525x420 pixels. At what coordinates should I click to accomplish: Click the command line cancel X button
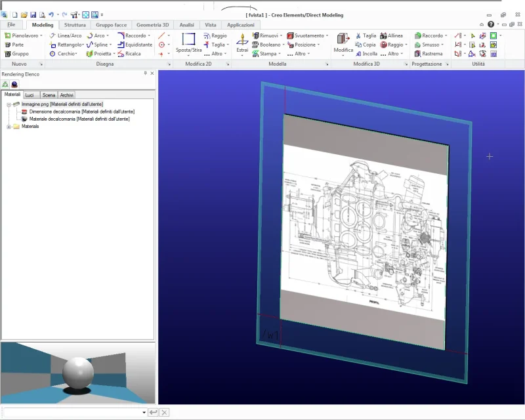[164, 412]
